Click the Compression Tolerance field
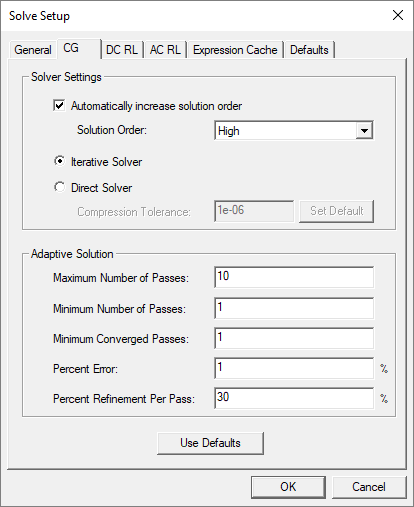 (x=254, y=211)
